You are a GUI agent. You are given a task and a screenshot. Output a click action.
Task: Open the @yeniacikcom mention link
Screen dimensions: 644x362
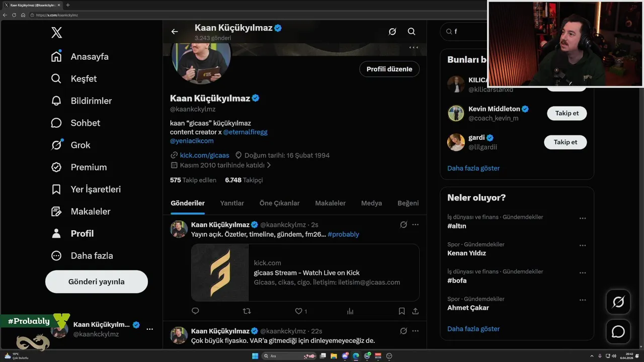[x=192, y=141]
